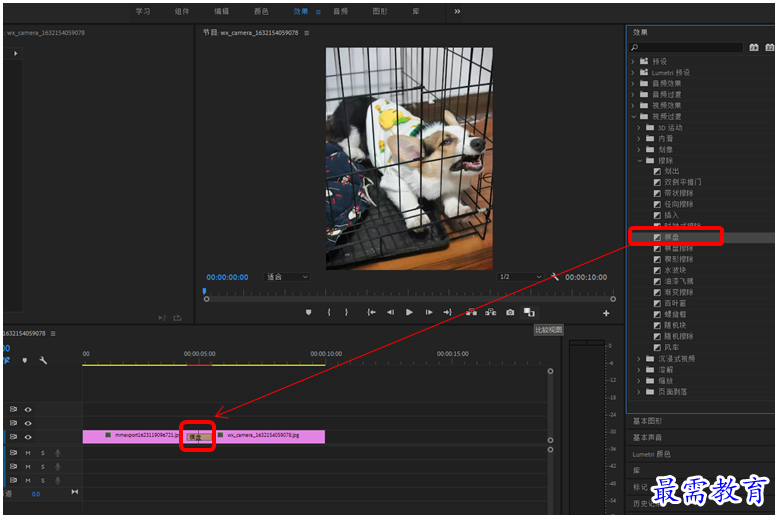This screenshot has width=775, height=522.
Task: Step back one frame
Action: point(390,312)
